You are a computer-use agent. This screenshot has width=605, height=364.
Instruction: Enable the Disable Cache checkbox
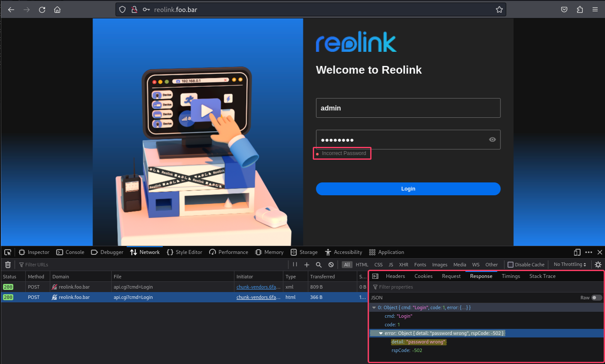click(510, 265)
